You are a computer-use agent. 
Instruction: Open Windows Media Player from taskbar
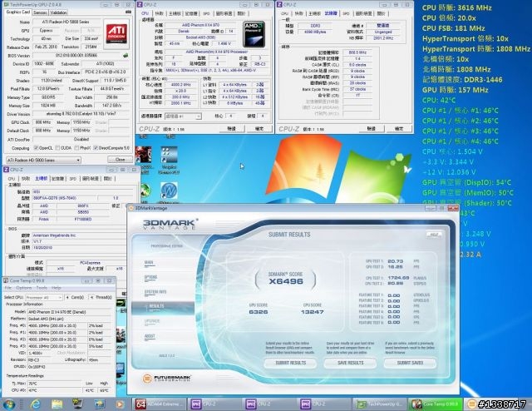point(120,404)
